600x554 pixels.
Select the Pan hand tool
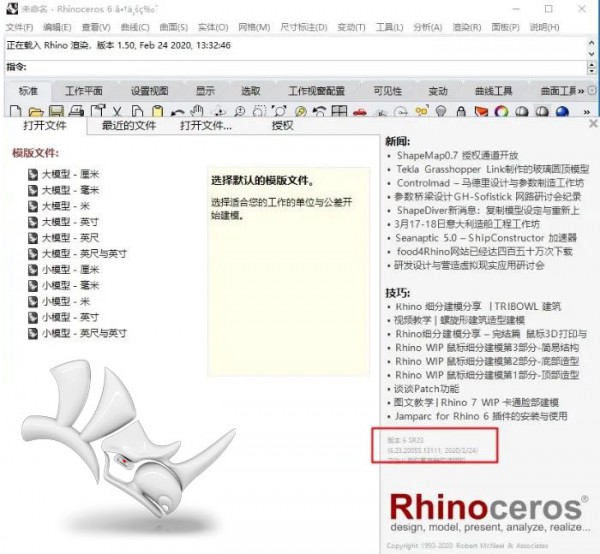pyautogui.click(x=197, y=112)
